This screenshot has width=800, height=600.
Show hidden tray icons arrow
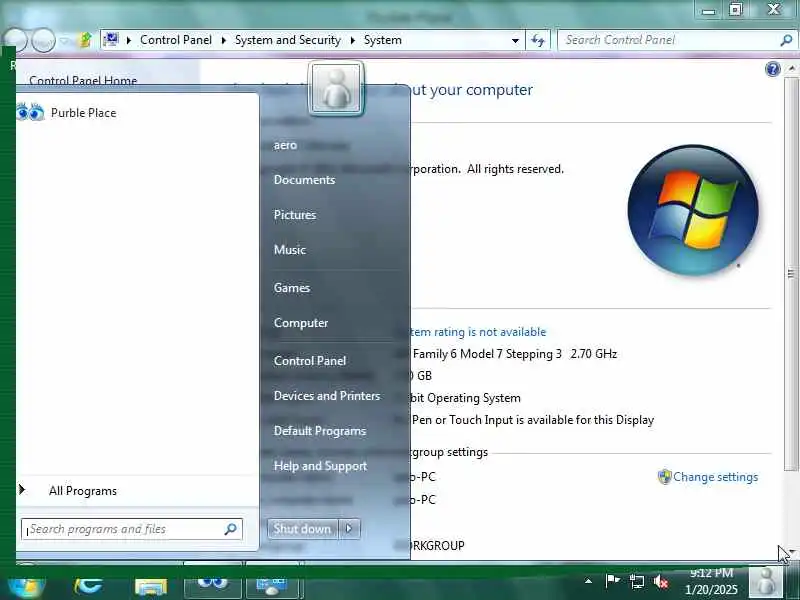588,581
